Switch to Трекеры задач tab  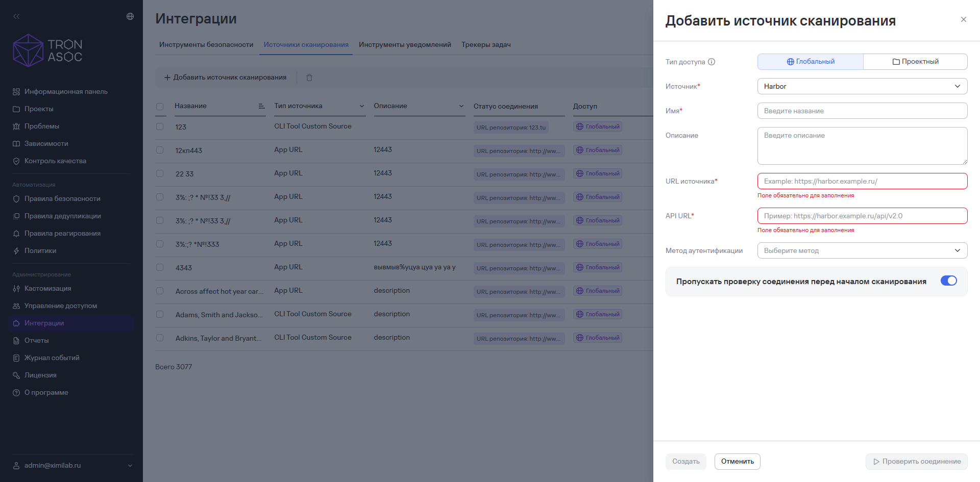tap(486, 45)
